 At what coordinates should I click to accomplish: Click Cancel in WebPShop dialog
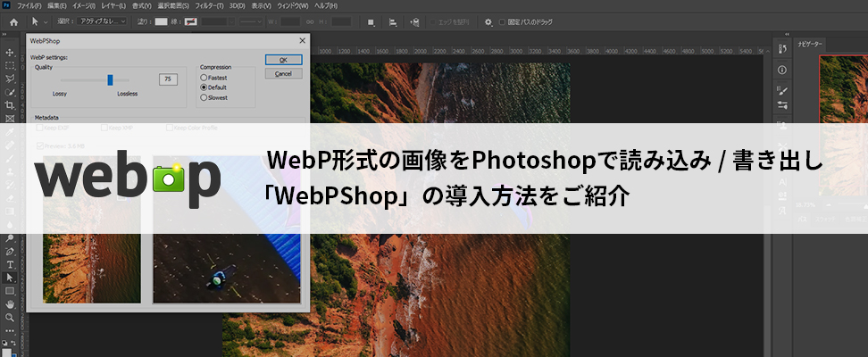(x=283, y=73)
